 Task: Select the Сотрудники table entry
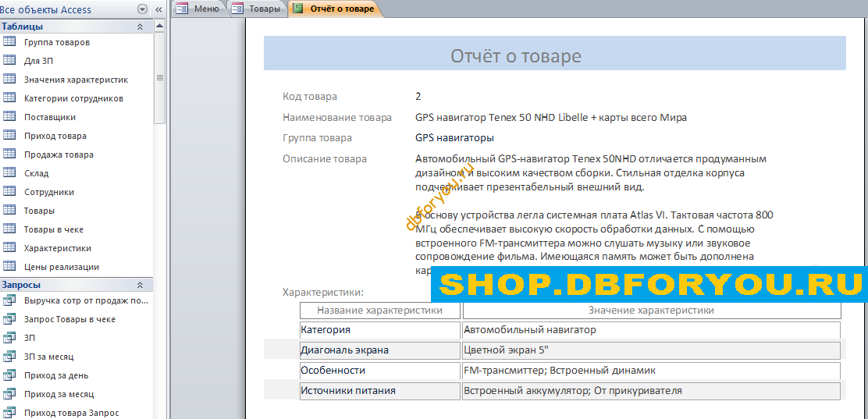click(49, 192)
